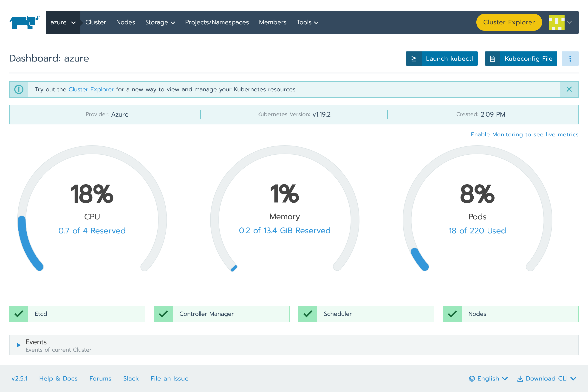Expand the Tools menu
The height and width of the screenshot is (392, 588).
click(307, 22)
